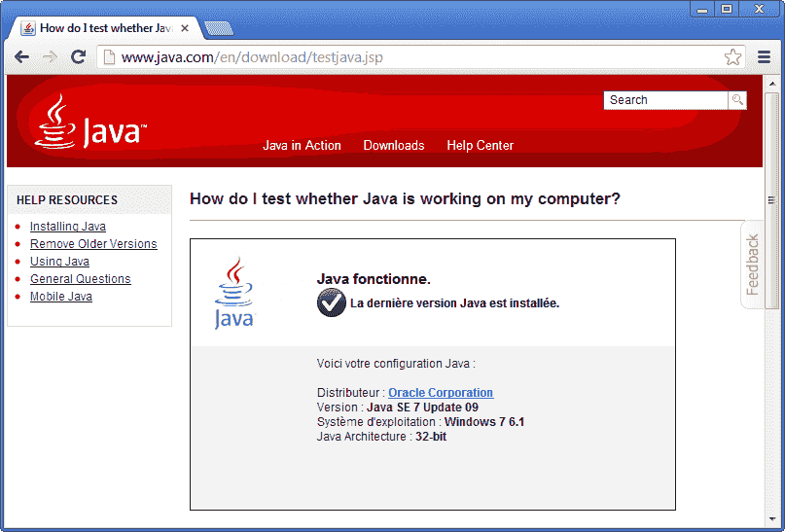
Task: Open the Using Java link
Action: (x=59, y=262)
